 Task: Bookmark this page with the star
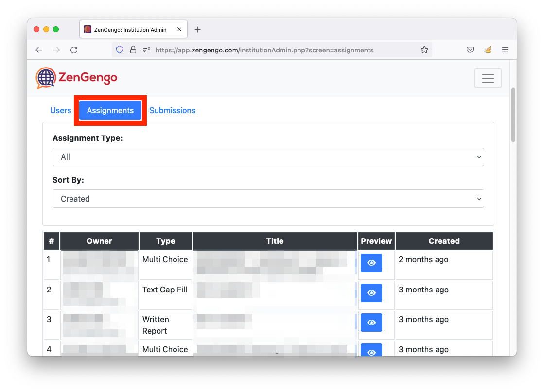point(424,50)
